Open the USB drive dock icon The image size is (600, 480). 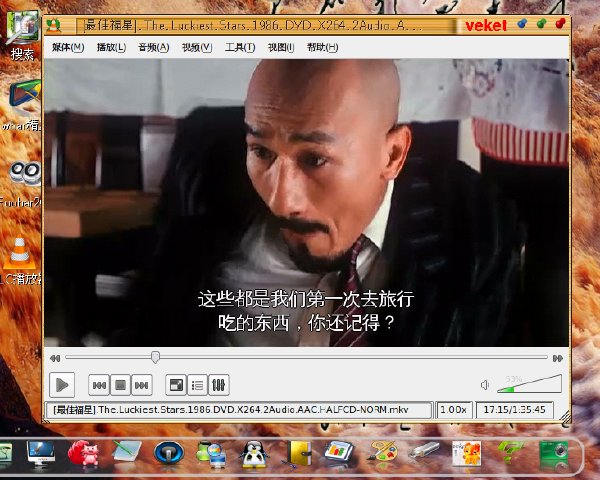tap(424, 451)
